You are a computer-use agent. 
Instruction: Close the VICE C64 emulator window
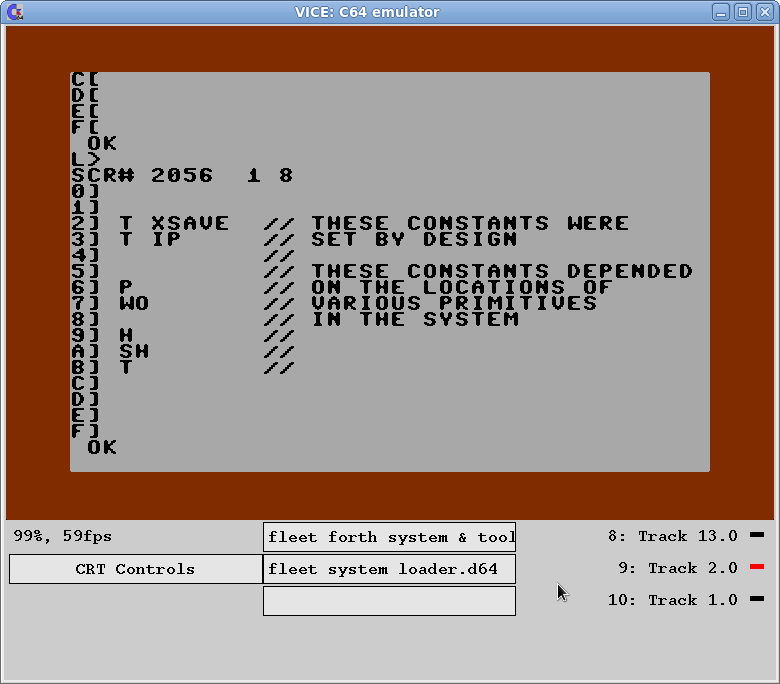tap(764, 12)
